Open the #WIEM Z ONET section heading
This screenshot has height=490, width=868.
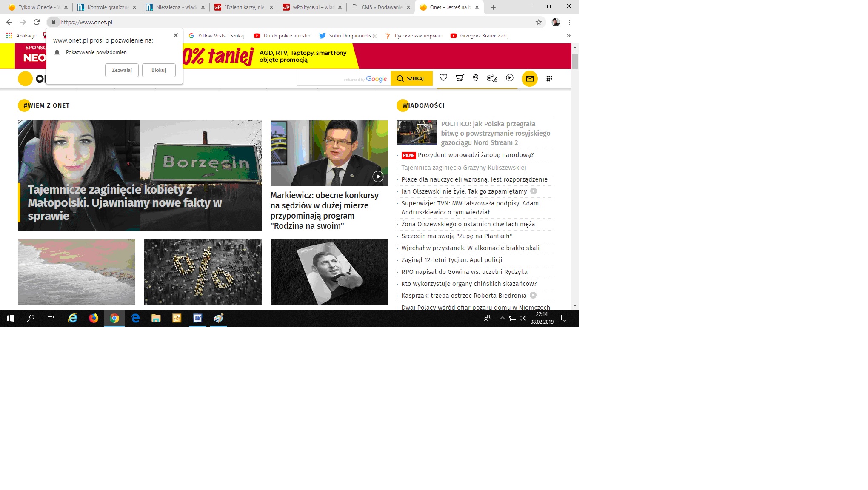46,105
